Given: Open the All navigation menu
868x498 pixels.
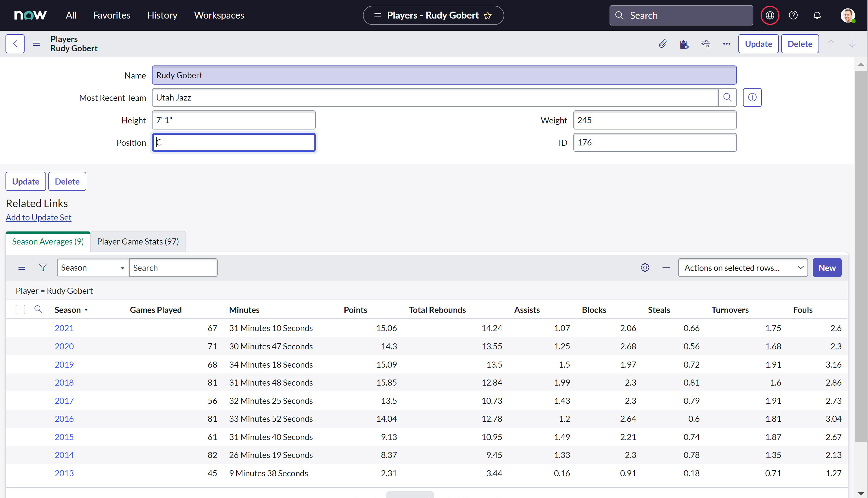Looking at the screenshot, I should pos(71,15).
